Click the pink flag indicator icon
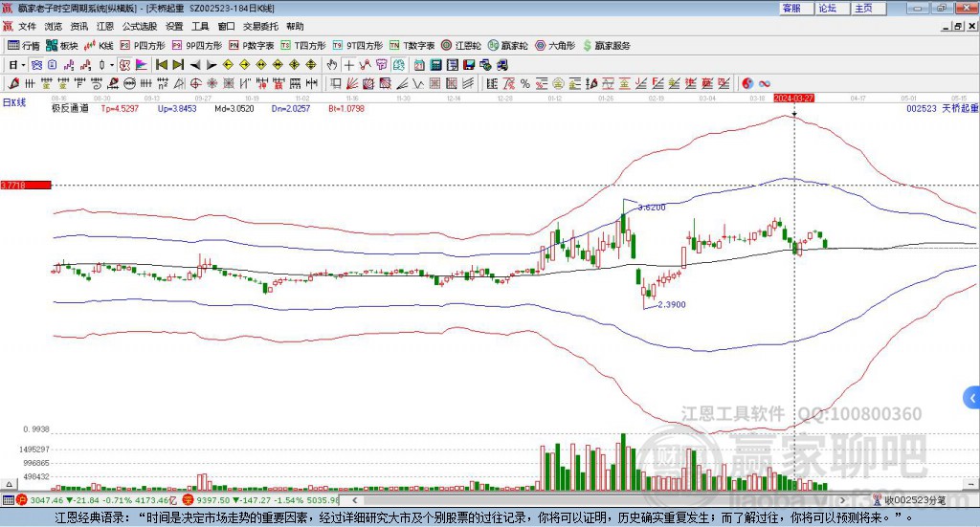980x527 pixels. point(142,65)
